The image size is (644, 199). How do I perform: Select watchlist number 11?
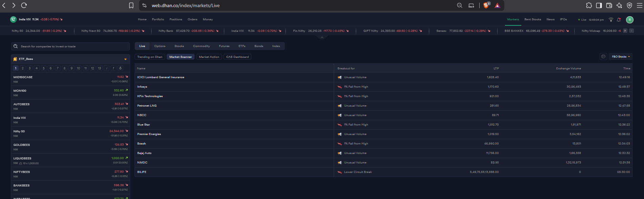86,68
